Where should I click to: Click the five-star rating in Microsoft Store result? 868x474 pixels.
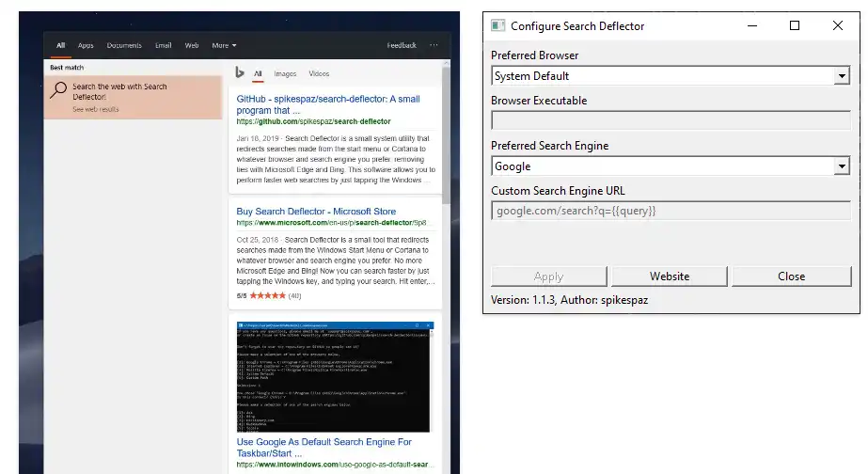(x=267, y=295)
